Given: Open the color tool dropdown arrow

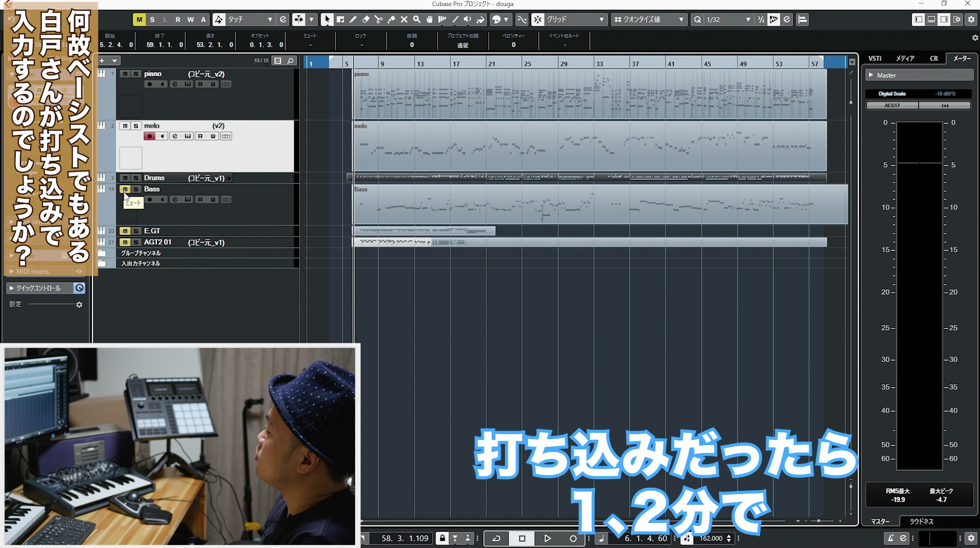Looking at the screenshot, I should [506, 20].
